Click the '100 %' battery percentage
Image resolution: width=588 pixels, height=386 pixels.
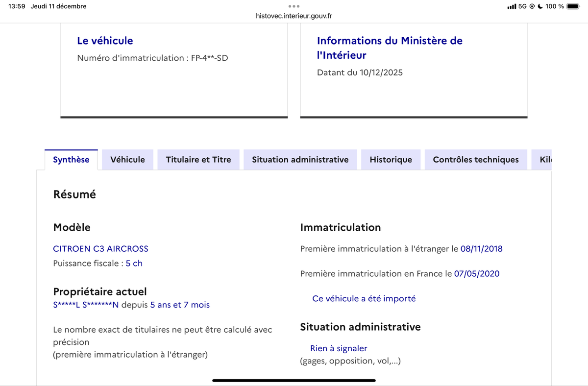[554, 6]
